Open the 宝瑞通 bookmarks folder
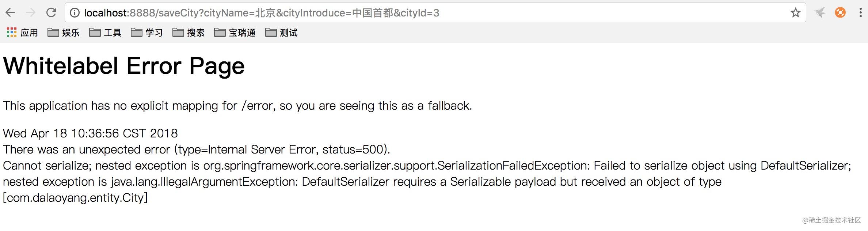This screenshot has width=868, height=231. click(x=235, y=33)
